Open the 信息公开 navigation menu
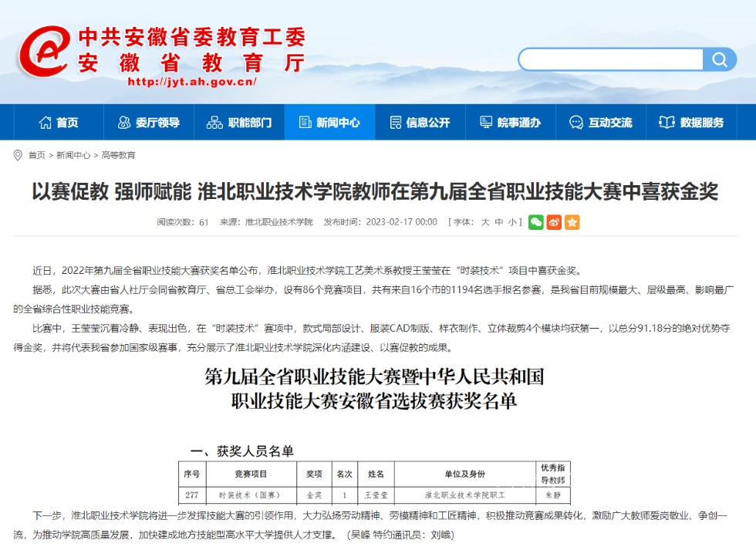The height and width of the screenshot is (557, 756). click(x=420, y=123)
